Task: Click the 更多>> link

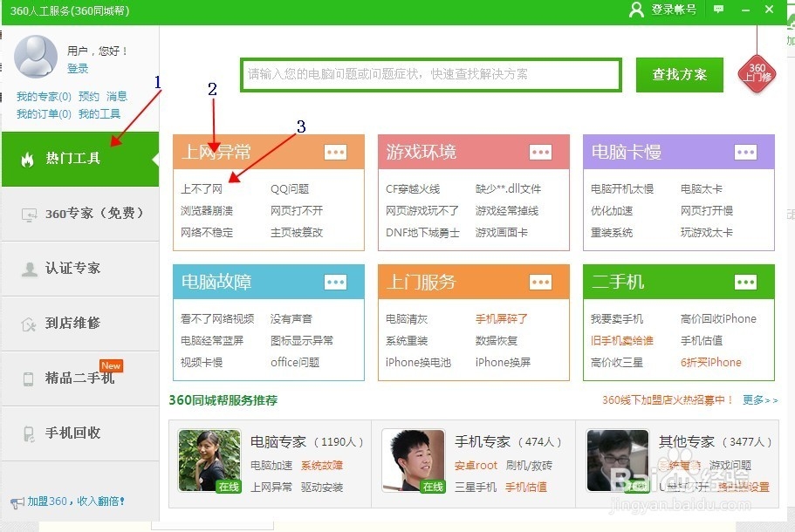Action: [x=760, y=400]
